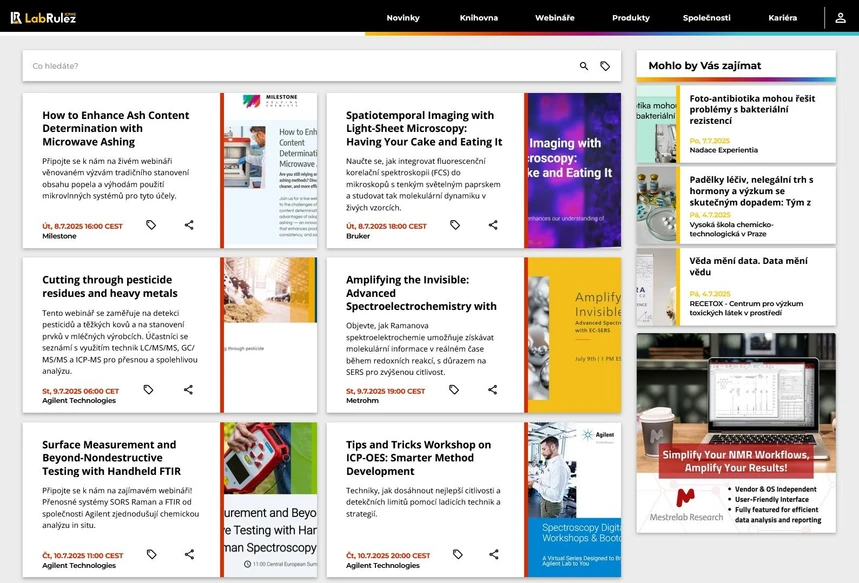Click 'Agilent Technologies' under pesticide webinar
This screenshot has width=859, height=583.
(x=79, y=401)
